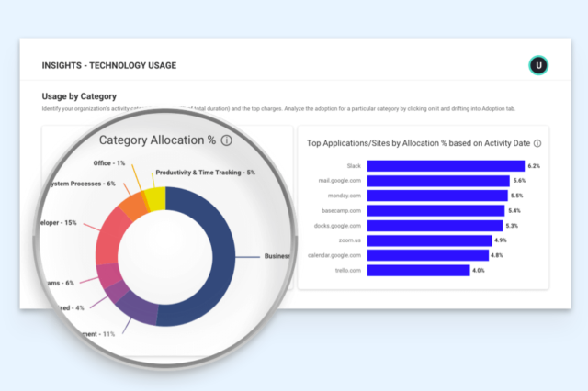This screenshot has height=391, width=588.
Task: Click the Insights - Technology Usage title
Action: [109, 65]
